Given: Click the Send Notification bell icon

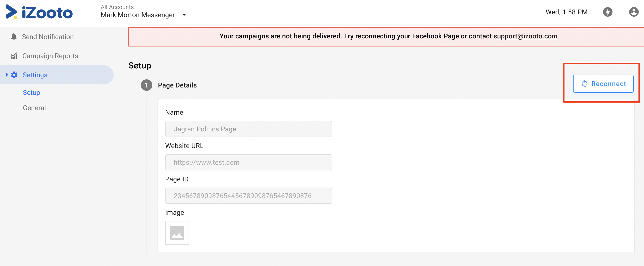Looking at the screenshot, I should (x=14, y=37).
